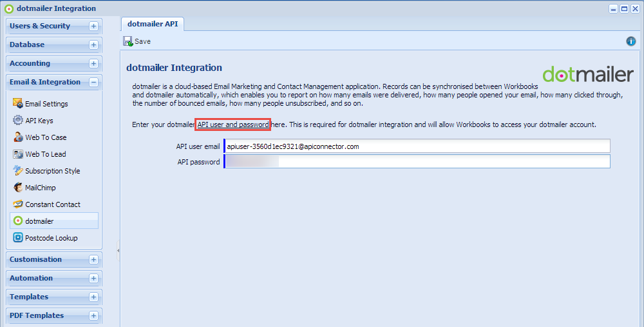Click the Accounting header text
This screenshot has height=327, width=644.
[30, 63]
